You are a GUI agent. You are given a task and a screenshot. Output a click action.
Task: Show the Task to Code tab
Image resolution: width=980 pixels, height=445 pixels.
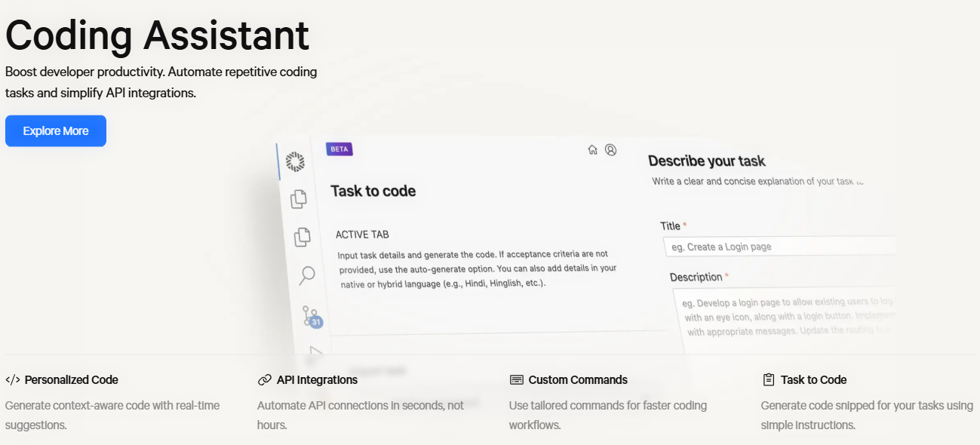coord(813,380)
